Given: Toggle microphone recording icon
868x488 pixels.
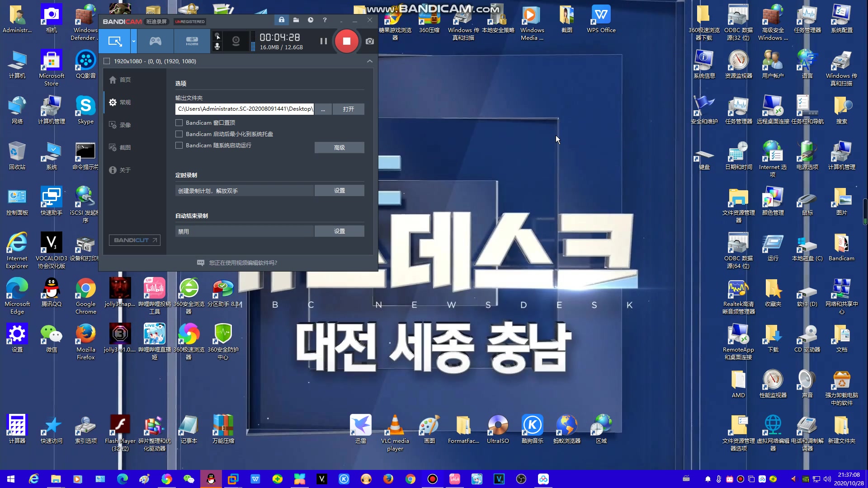Looking at the screenshot, I should (217, 47).
